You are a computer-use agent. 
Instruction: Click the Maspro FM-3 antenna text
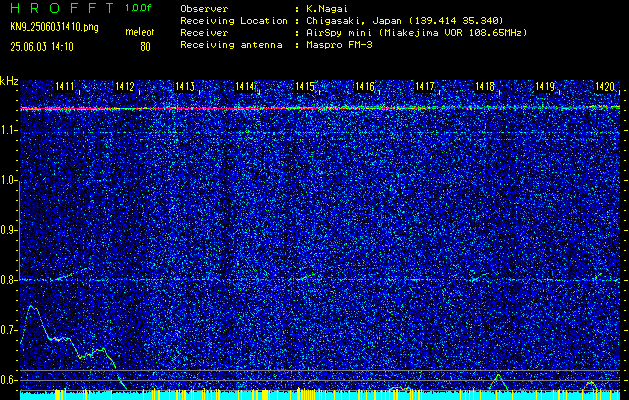[x=339, y=45]
